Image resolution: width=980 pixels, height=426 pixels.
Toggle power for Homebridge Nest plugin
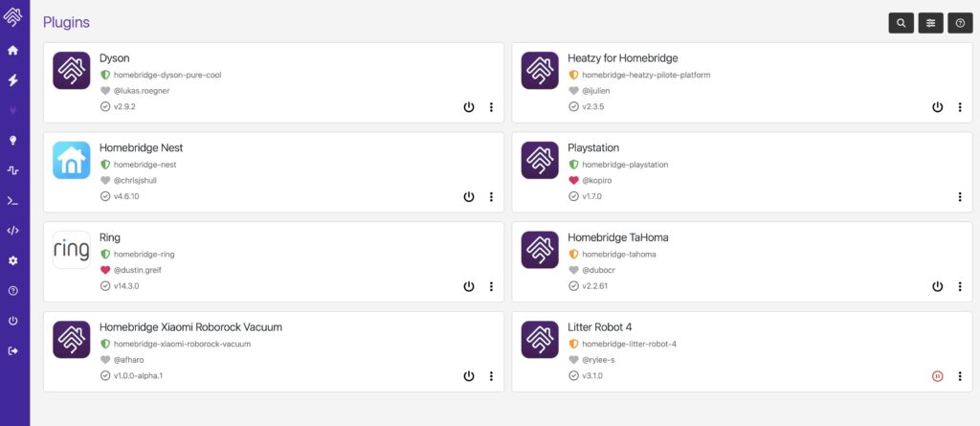[x=469, y=197]
